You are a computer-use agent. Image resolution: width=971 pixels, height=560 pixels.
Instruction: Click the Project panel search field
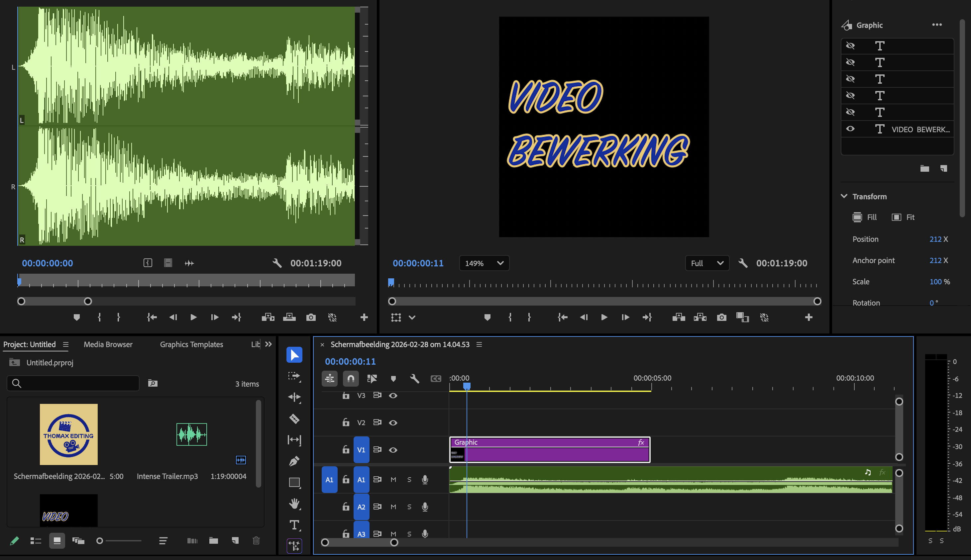click(73, 383)
